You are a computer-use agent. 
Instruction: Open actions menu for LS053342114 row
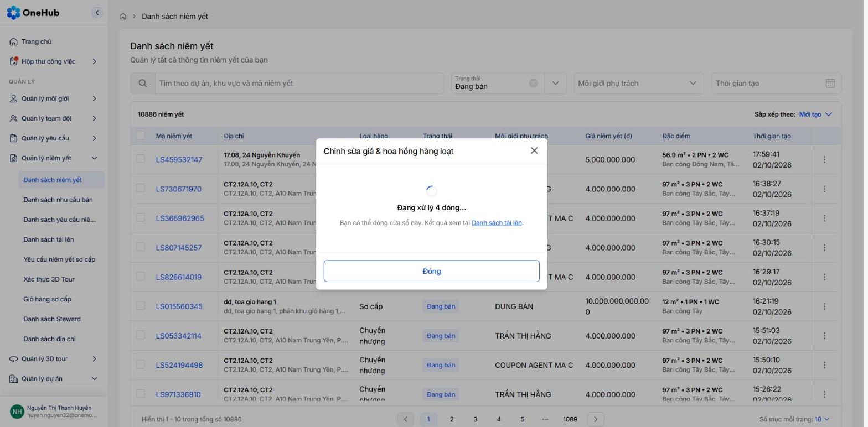click(x=824, y=336)
